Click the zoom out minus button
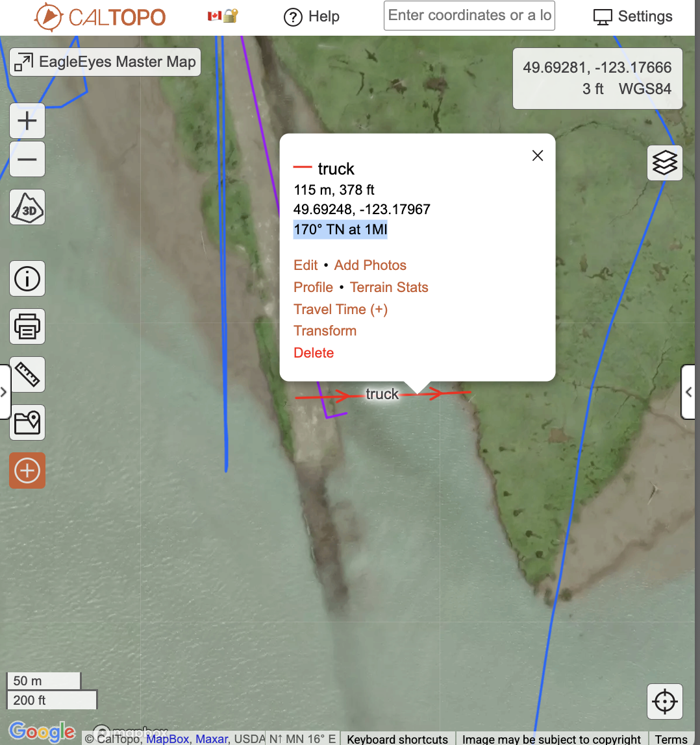Screen dimensions: 700x745 (27, 159)
